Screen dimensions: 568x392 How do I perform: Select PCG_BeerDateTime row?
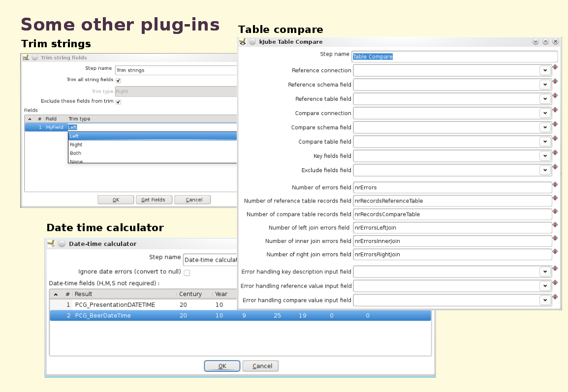(x=240, y=316)
